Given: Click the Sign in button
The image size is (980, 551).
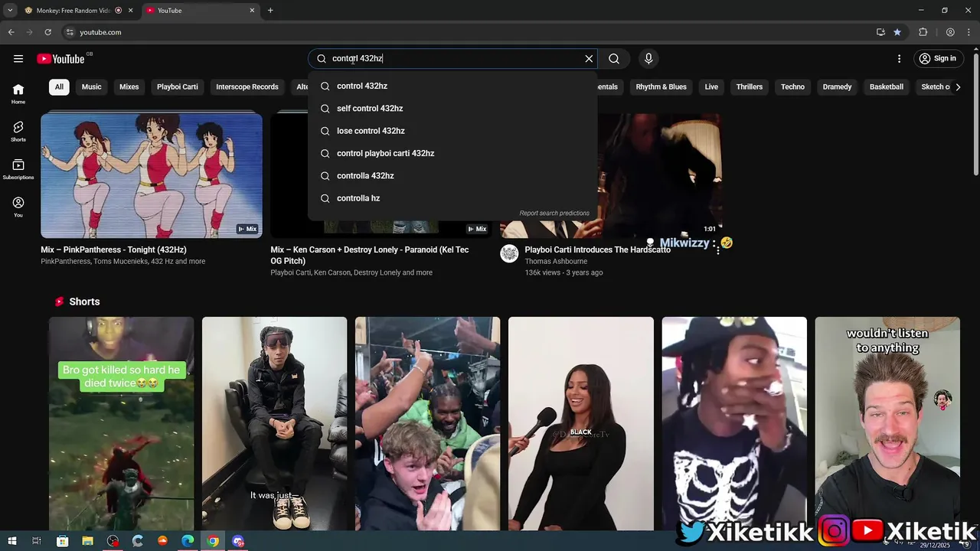Looking at the screenshot, I should [938, 58].
